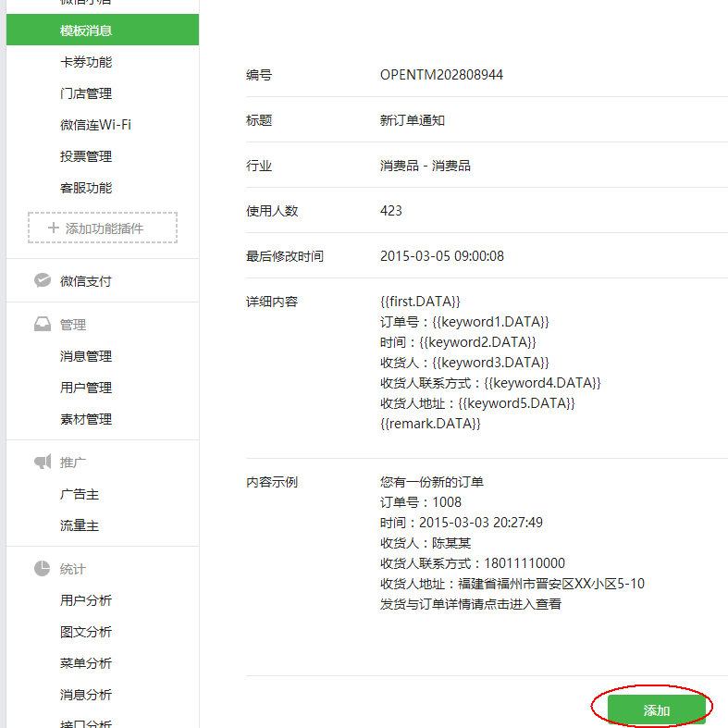
Task: Select 投票管理 in sidebar
Action: pos(86,156)
